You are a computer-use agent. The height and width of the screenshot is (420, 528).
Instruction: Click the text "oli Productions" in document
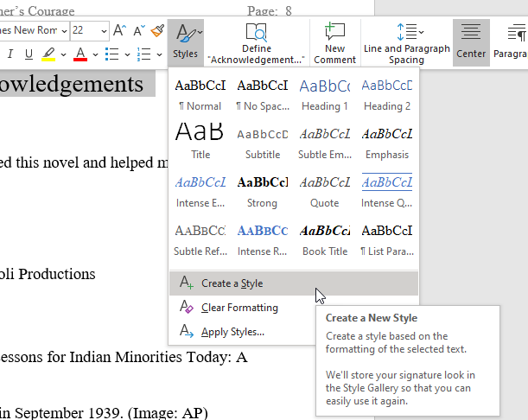click(48, 274)
